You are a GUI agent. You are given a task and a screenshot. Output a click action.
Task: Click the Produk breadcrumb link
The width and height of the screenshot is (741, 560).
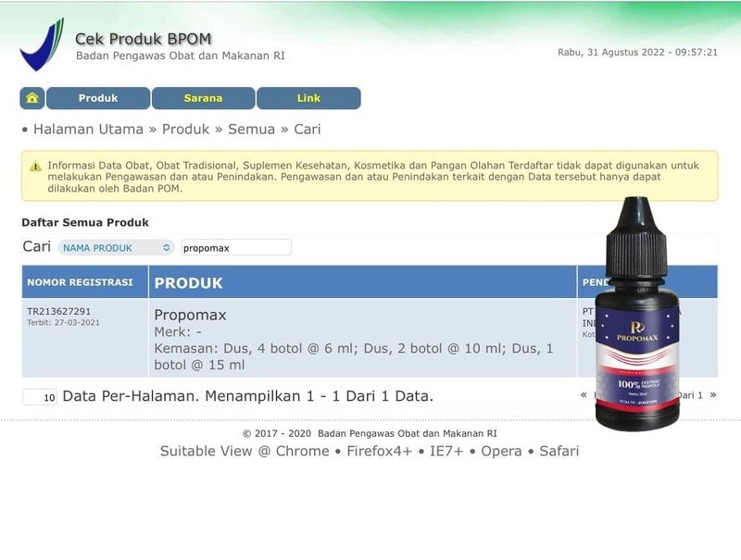click(185, 129)
